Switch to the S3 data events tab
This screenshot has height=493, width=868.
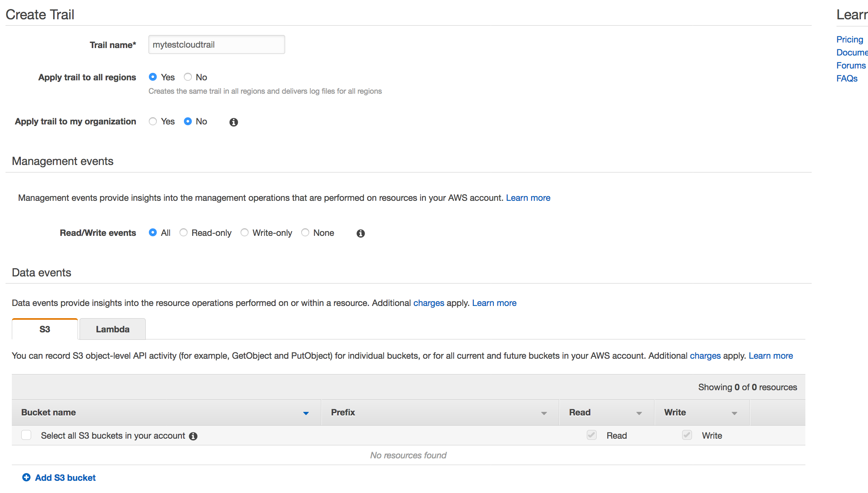click(x=45, y=329)
